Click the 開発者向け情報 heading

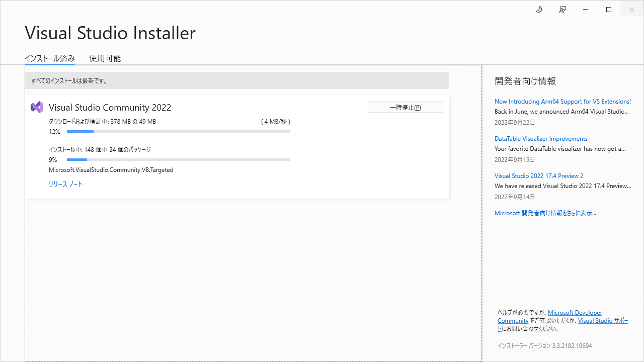pos(525,81)
